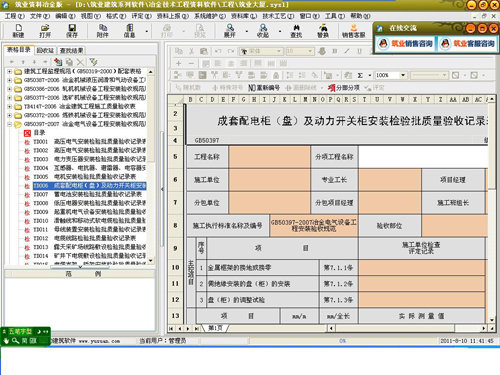Viewport: 500px width, 375px height.
Task: Click the first-sheet navigation arrow
Action: click(171, 328)
